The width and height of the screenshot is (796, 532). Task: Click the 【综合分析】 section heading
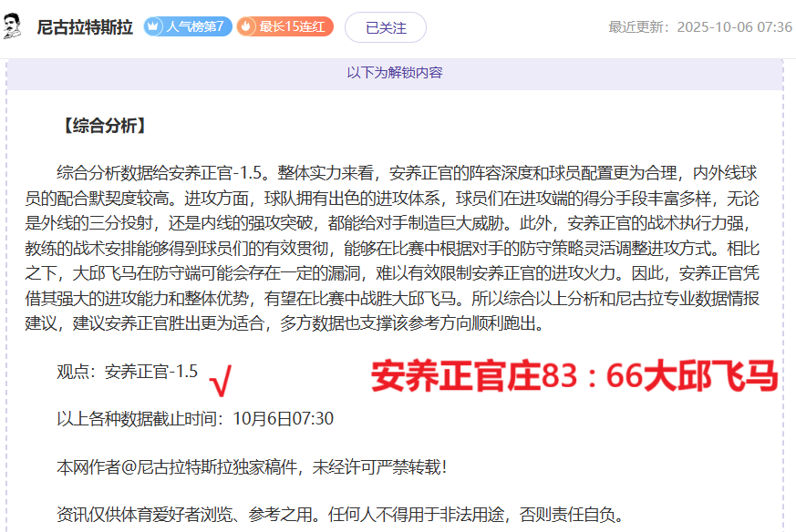click(102, 126)
